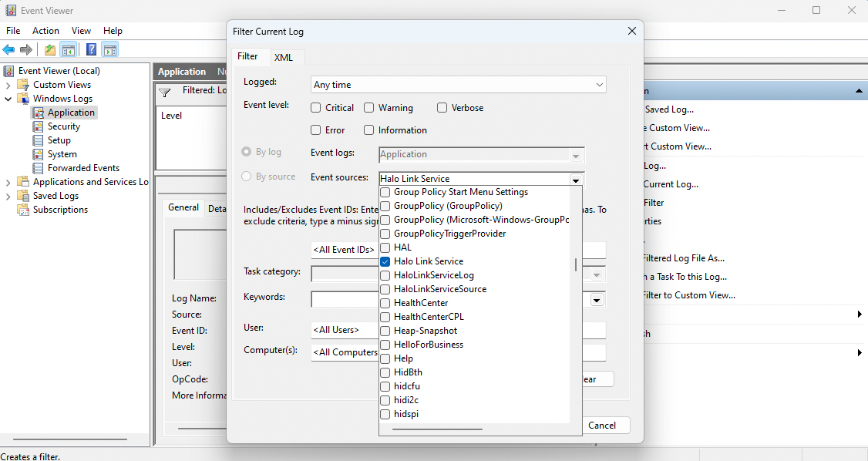Click the All Users input field
Screen dimensions: 868x461
[345, 330]
